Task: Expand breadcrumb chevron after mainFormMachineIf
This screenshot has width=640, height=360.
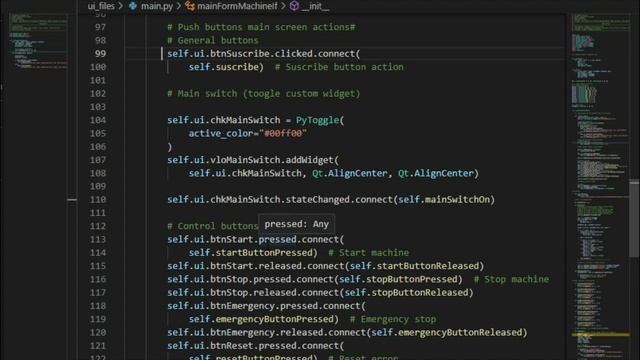Action: pos(283,6)
